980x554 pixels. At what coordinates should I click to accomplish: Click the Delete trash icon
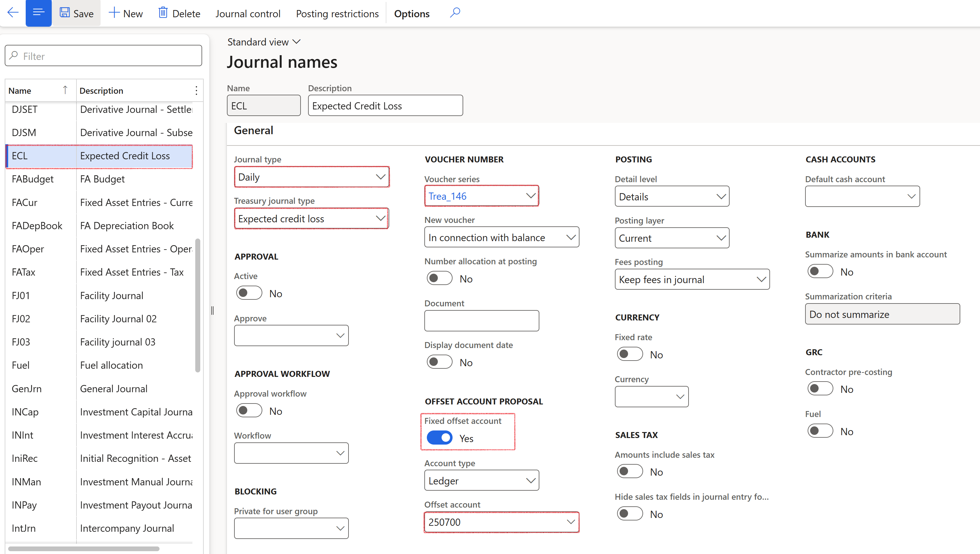tap(163, 13)
